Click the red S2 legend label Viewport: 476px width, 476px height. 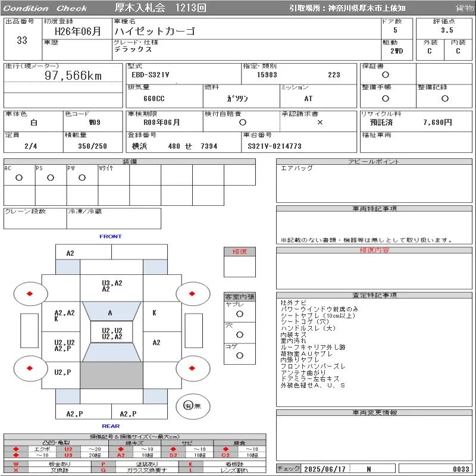pyautogui.click(x=173, y=455)
